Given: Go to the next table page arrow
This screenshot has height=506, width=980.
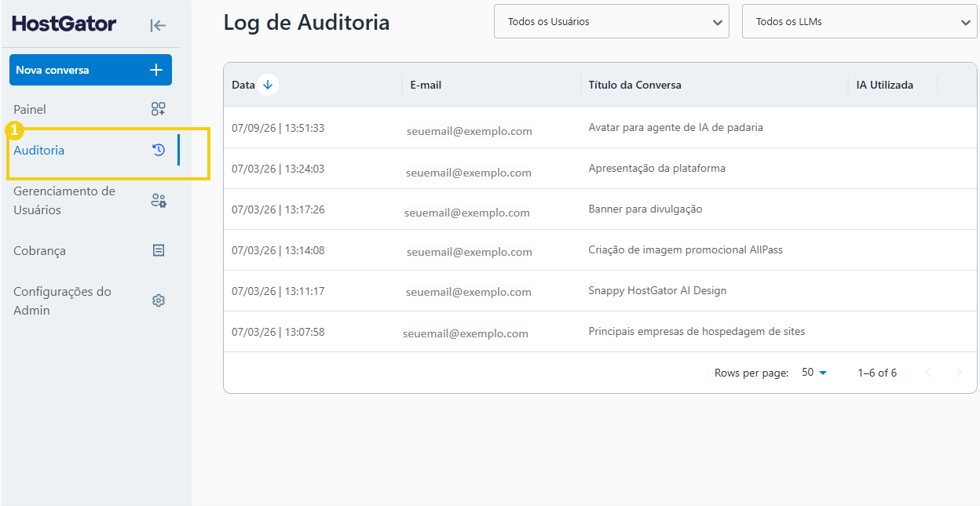Looking at the screenshot, I should point(960,373).
